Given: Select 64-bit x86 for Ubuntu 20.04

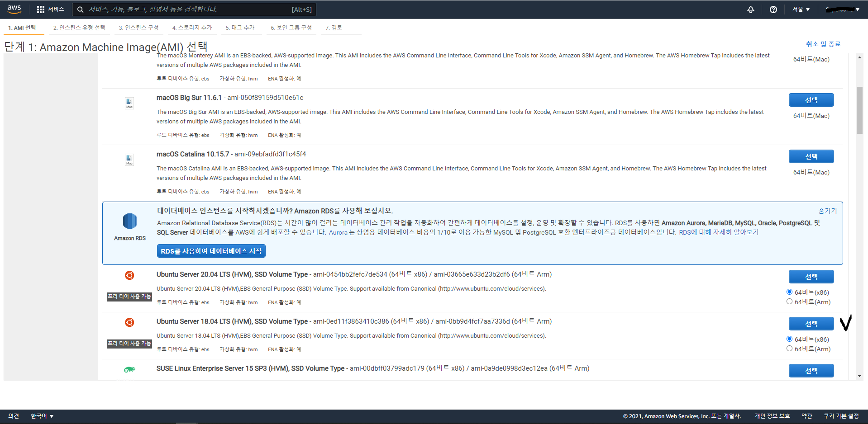Looking at the screenshot, I should [789, 292].
